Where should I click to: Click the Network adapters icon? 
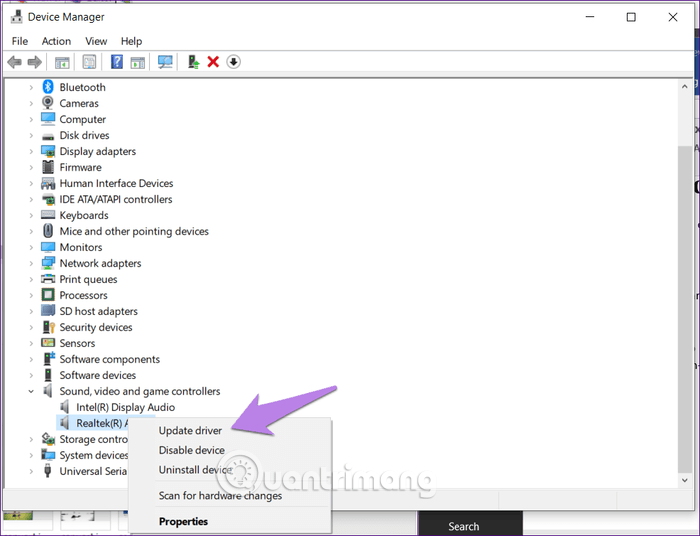pyautogui.click(x=48, y=263)
